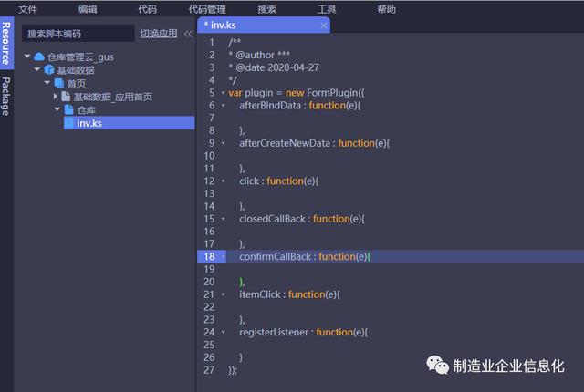Viewport: 584px width, 392px height.
Task: Click the closing '});' on line 27
Action: (x=233, y=370)
